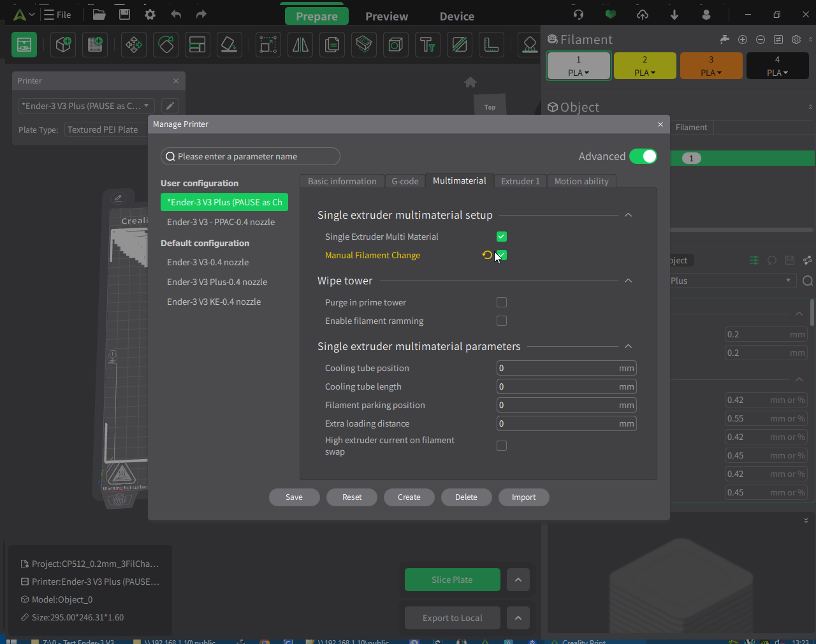The width and height of the screenshot is (816, 644).
Task: Switch to the G-code tab
Action: point(405,181)
